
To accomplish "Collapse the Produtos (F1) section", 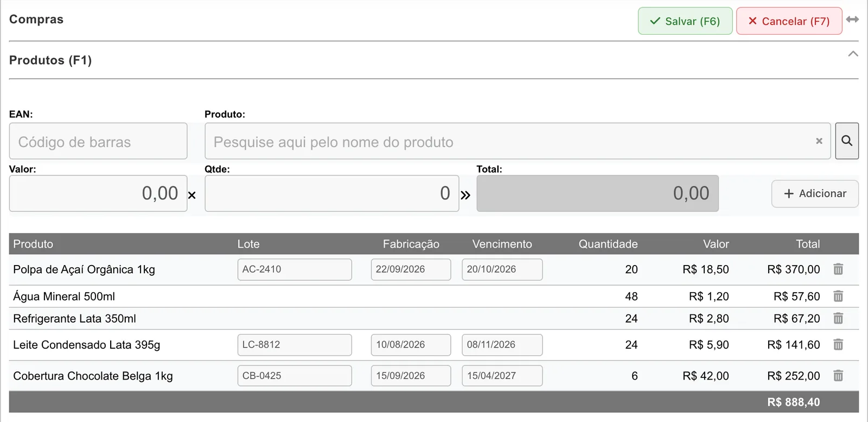I will (x=853, y=54).
